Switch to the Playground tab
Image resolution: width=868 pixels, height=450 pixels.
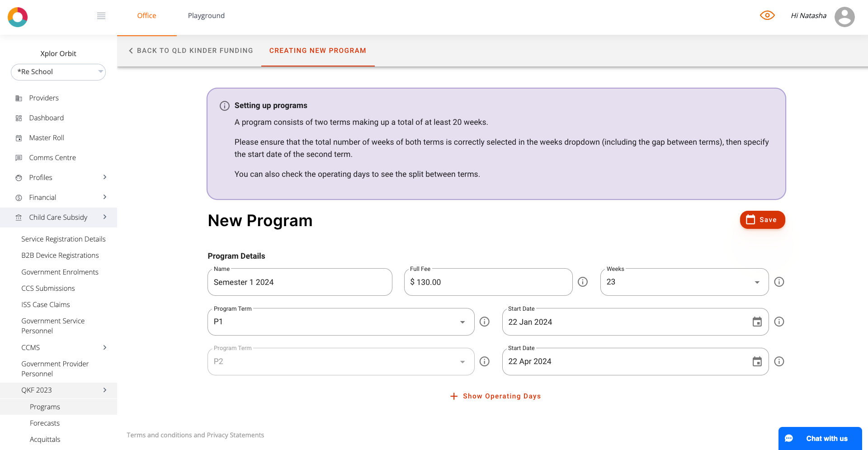click(206, 16)
